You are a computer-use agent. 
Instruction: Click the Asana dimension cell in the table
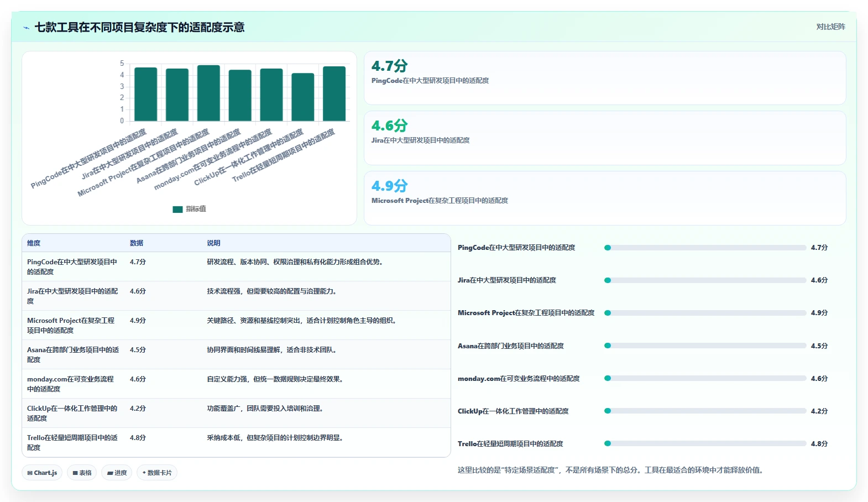73,355
